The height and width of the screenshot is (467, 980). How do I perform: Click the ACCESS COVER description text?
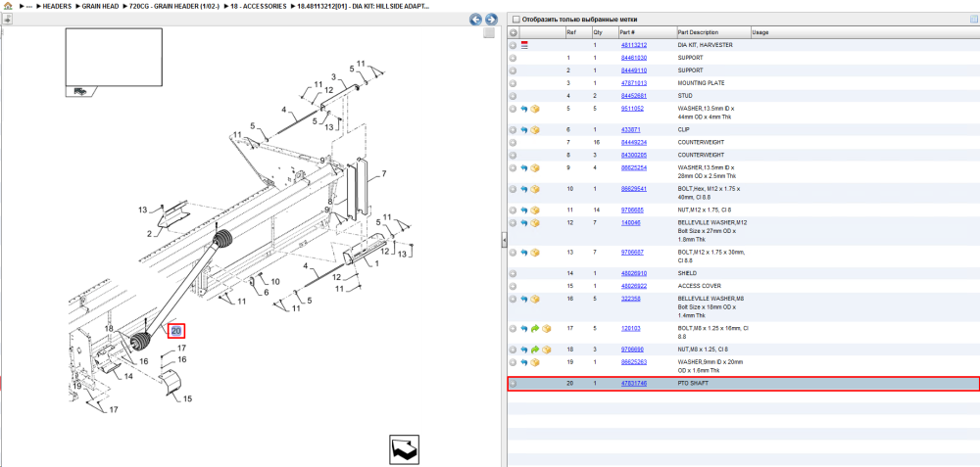[698, 286]
